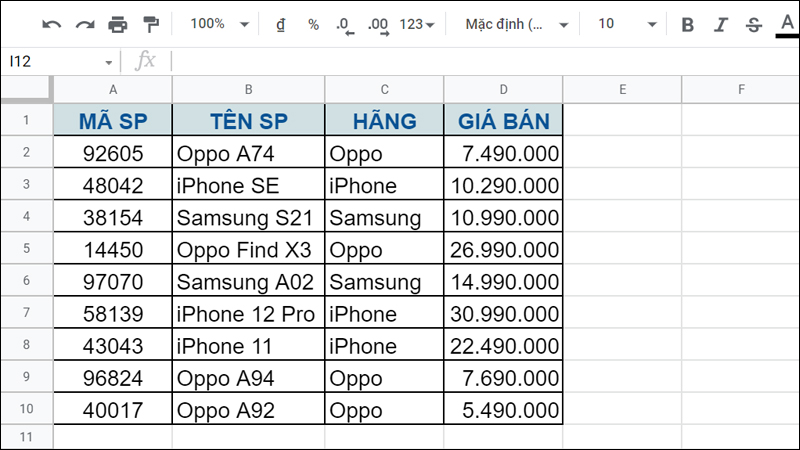Format as percent
Screen dimensions: 800x450
point(313,24)
